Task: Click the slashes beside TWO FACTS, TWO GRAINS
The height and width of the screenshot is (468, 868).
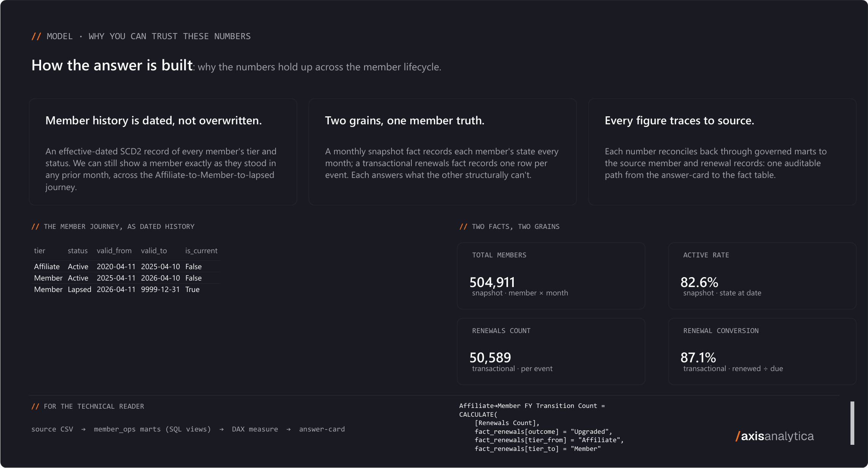Action: (463, 227)
